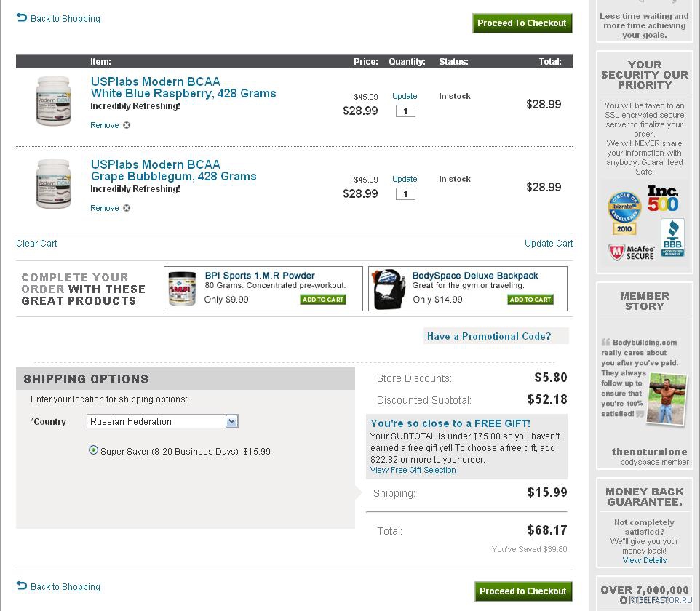
Task: Click the remove icon for Grape Bubblegum
Action: (x=127, y=208)
